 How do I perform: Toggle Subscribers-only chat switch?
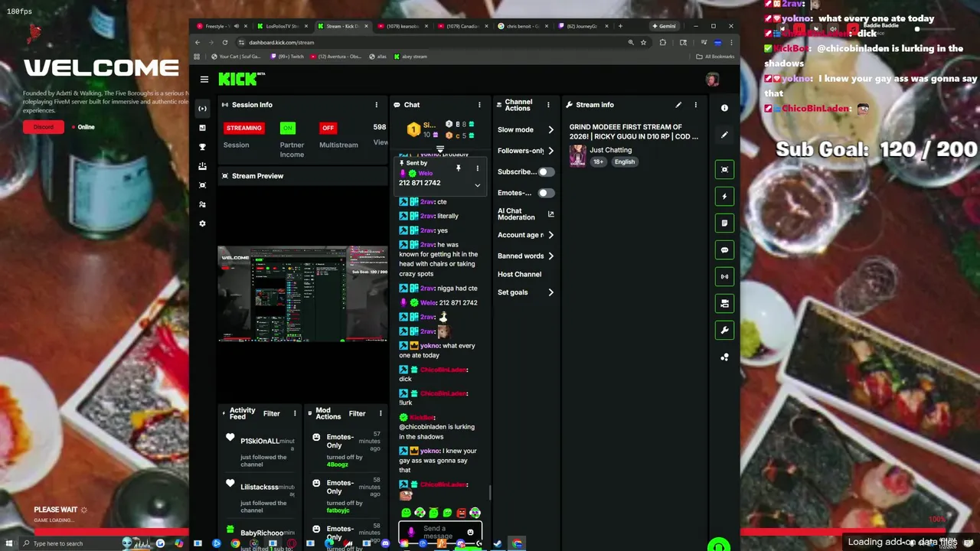(x=545, y=172)
